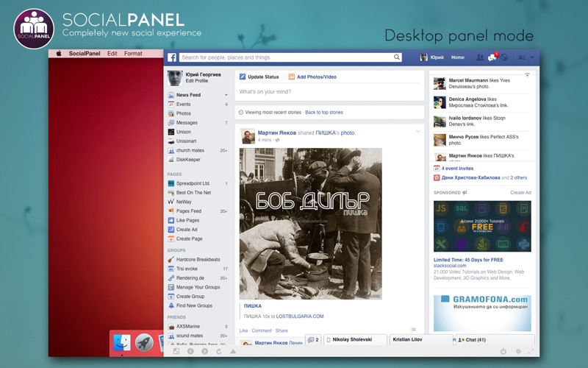Open the stacksocial free tutorials ad image
The width and height of the screenshot is (588, 368).
point(482,226)
